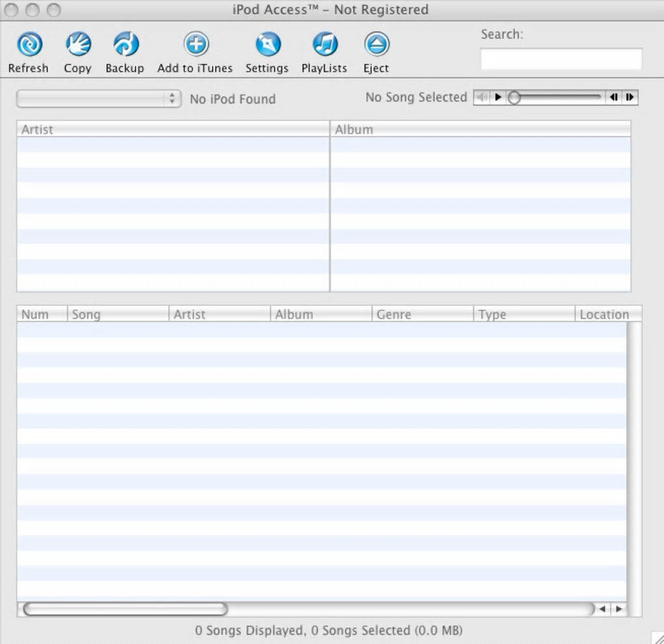Sort song list by Album column
The height and width of the screenshot is (644, 664).
point(322,314)
